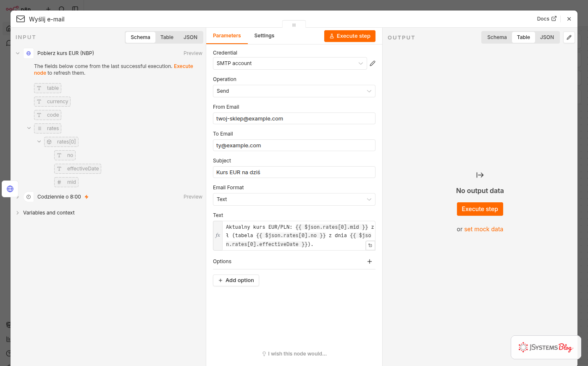Click the globe node icon on left edge
This screenshot has height=366, width=588.
click(x=10, y=189)
